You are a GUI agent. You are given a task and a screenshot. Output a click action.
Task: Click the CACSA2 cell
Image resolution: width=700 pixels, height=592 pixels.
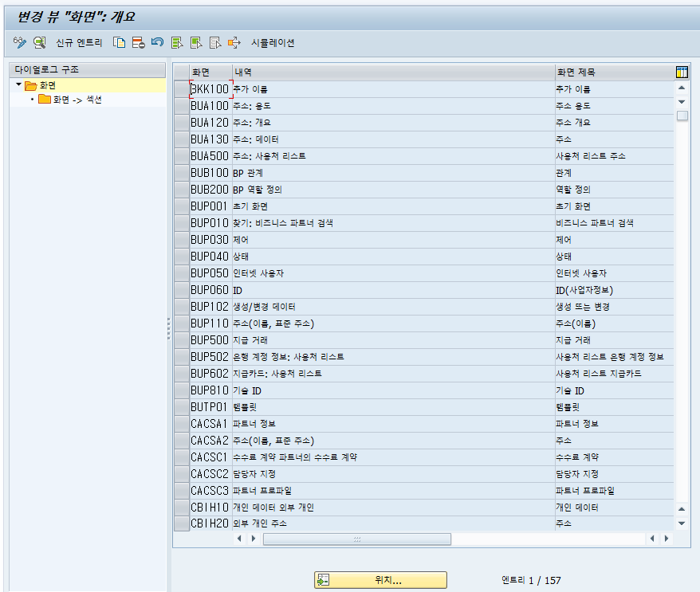point(210,441)
